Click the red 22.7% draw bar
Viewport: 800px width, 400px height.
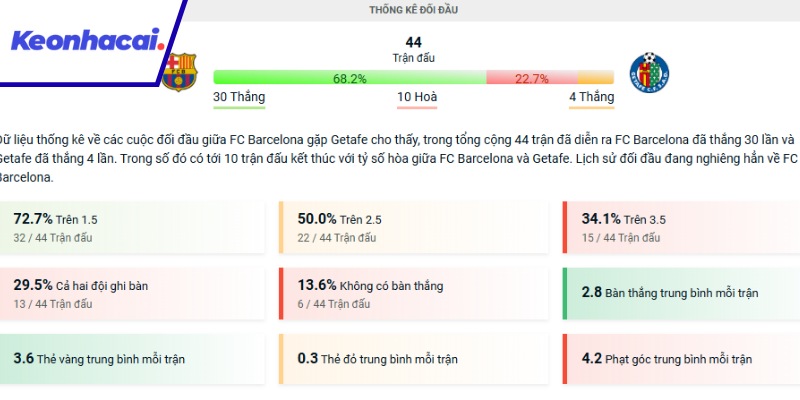click(x=531, y=78)
